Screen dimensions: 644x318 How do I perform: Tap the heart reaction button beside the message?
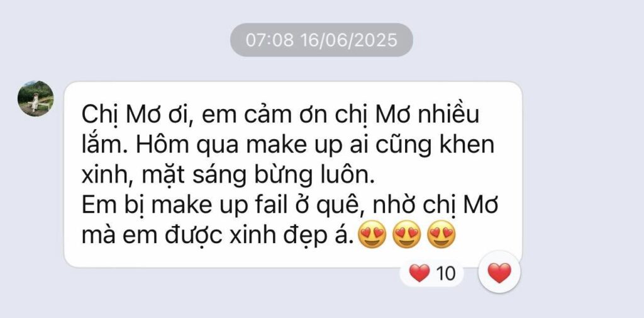499,272
